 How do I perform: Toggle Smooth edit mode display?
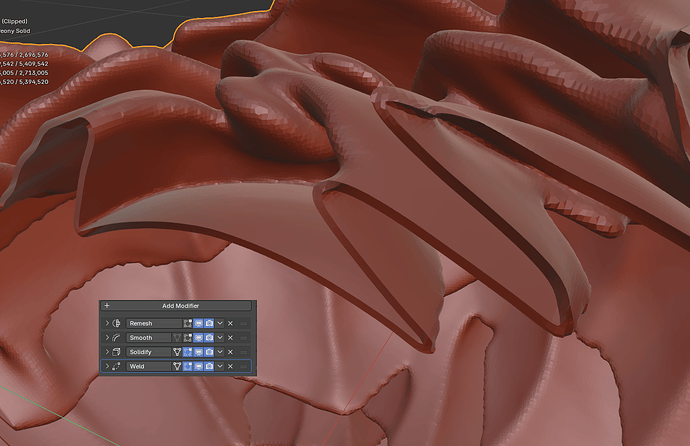(187, 338)
